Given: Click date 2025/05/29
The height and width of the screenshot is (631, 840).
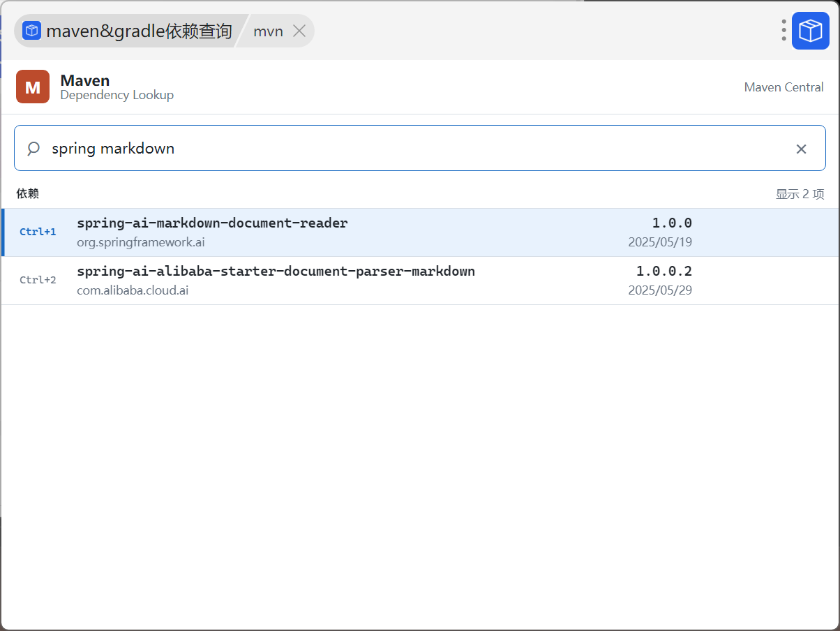Looking at the screenshot, I should click(x=660, y=290).
